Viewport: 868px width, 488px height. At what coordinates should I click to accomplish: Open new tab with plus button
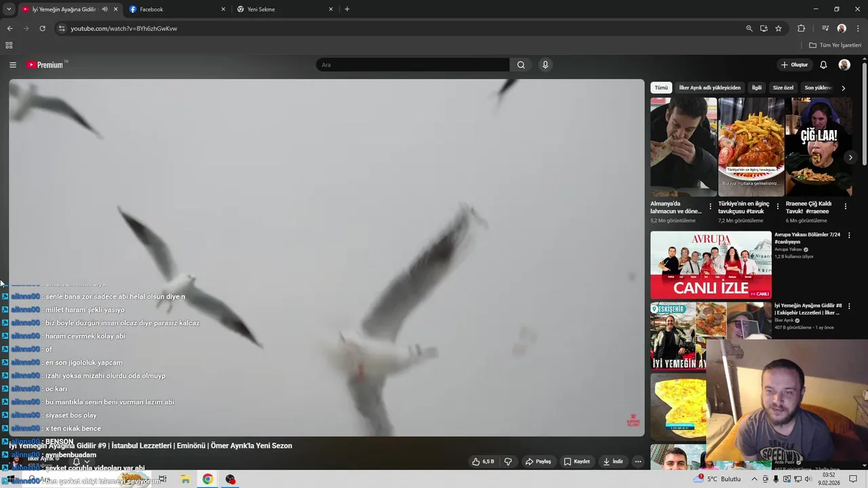point(347,9)
